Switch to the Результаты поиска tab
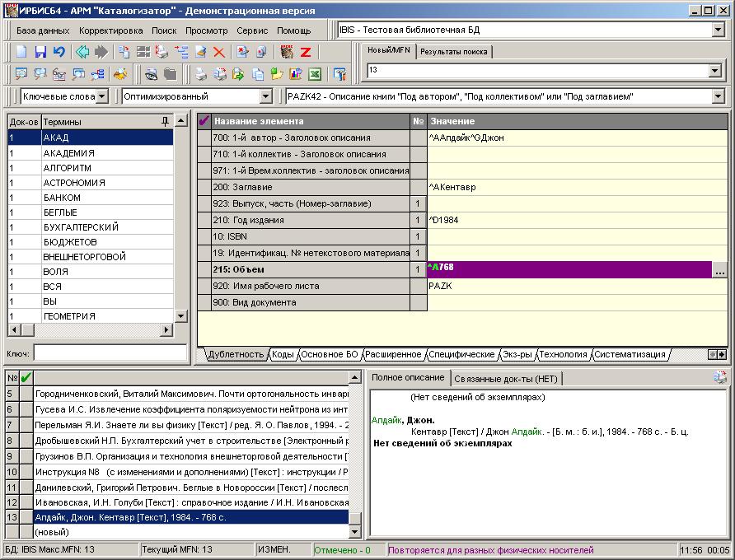735x560 pixels. point(454,51)
